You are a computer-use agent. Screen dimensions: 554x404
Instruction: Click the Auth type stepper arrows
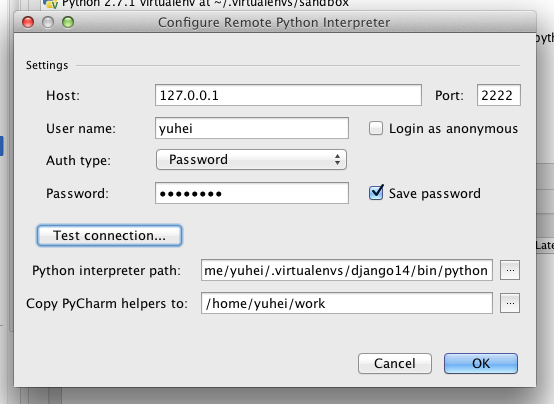tap(337, 160)
